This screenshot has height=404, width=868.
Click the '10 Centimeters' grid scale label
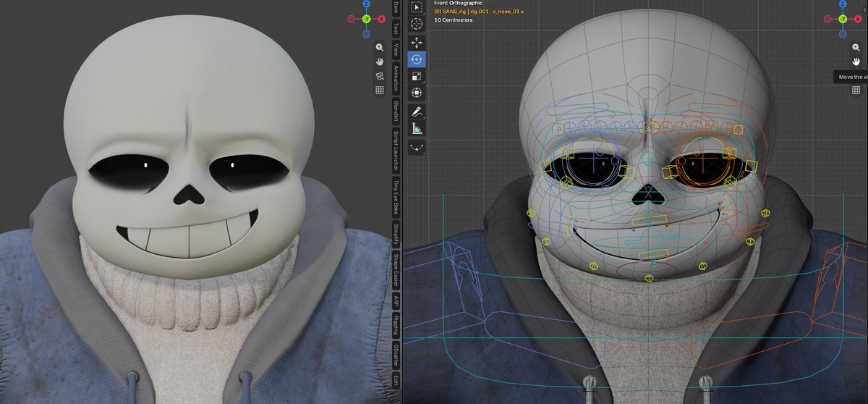[x=454, y=20]
